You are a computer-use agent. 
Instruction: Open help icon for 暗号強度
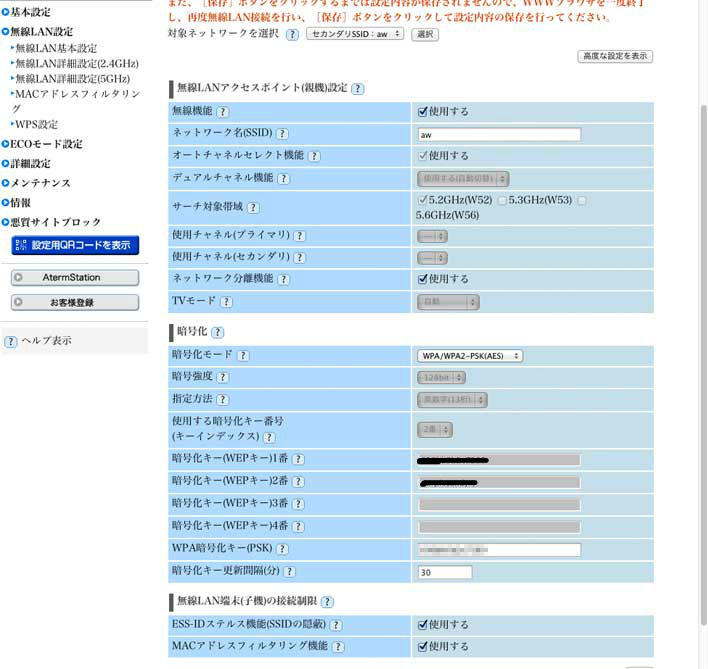[223, 377]
